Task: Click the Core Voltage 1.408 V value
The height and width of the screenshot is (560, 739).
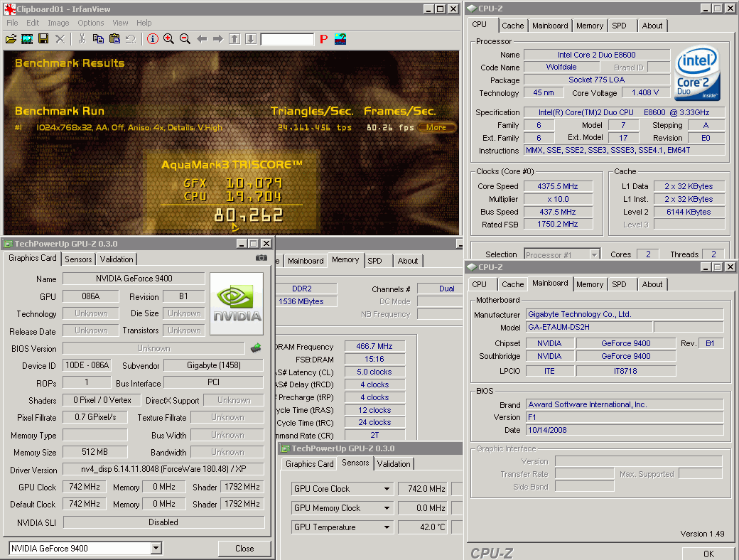Action: tap(645, 92)
